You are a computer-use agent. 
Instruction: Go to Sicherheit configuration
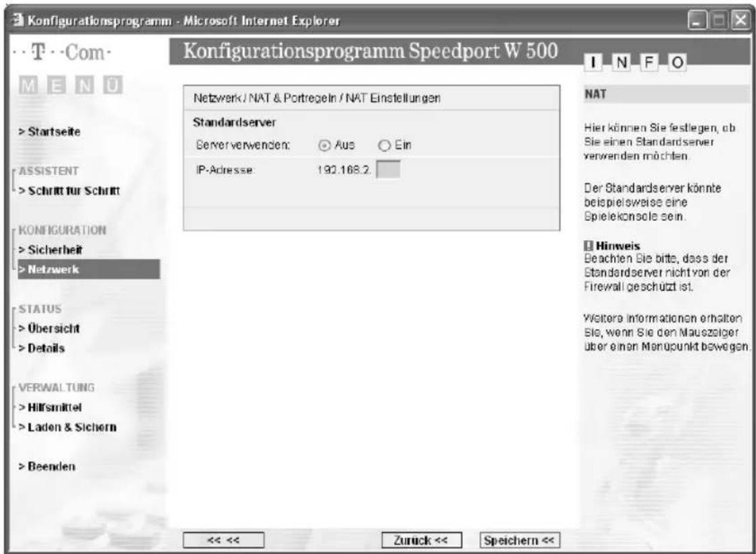[x=50, y=250]
